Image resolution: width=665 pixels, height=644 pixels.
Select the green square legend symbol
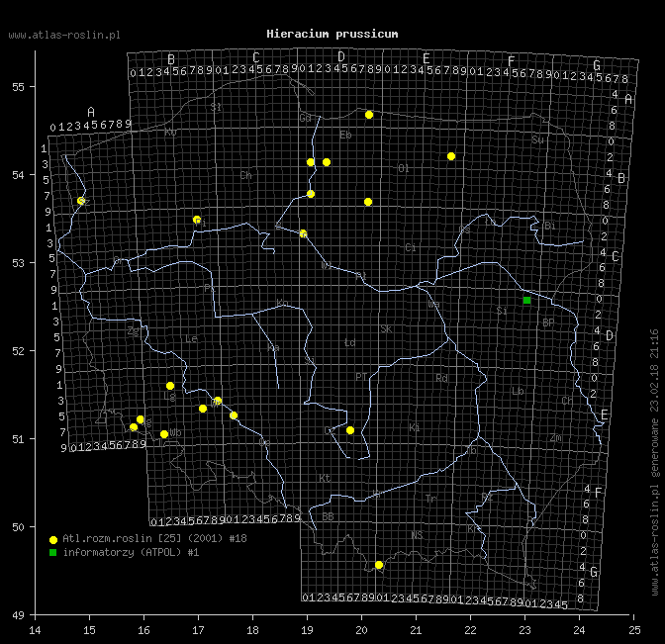pyautogui.click(x=53, y=552)
